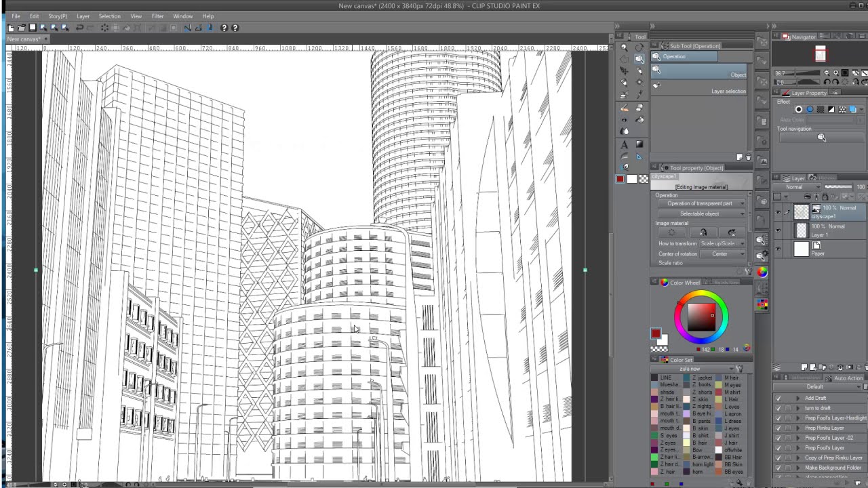Toggle visibility of the Paper layer

[x=778, y=249]
